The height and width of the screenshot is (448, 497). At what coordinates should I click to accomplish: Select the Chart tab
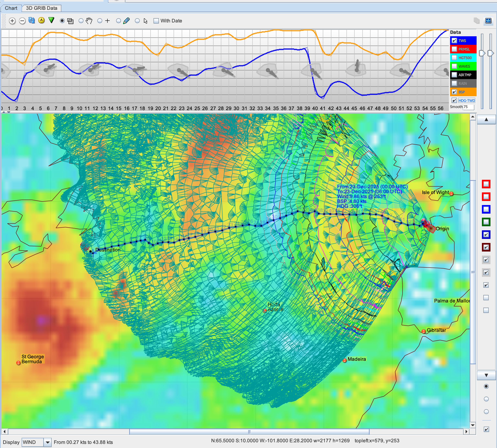click(x=11, y=8)
